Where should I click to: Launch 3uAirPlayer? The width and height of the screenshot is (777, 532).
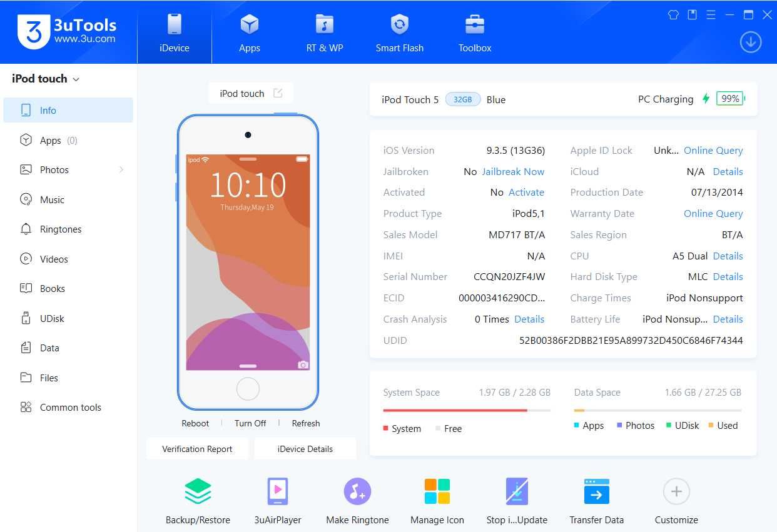[x=278, y=500]
